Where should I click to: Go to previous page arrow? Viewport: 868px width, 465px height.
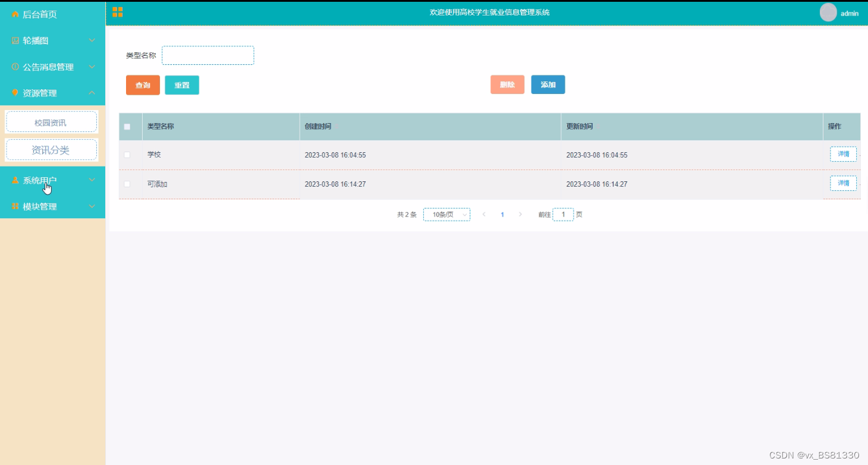click(484, 215)
